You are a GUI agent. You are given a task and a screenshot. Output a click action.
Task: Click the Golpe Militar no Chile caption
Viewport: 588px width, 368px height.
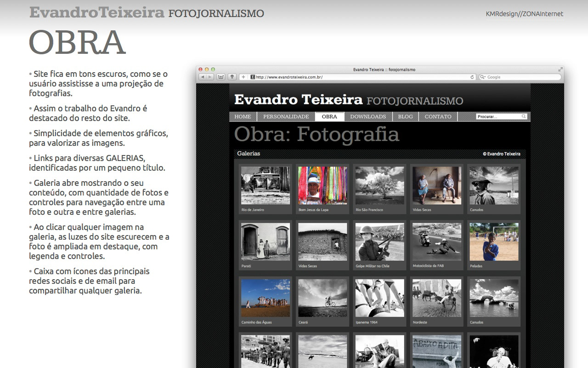tap(373, 266)
